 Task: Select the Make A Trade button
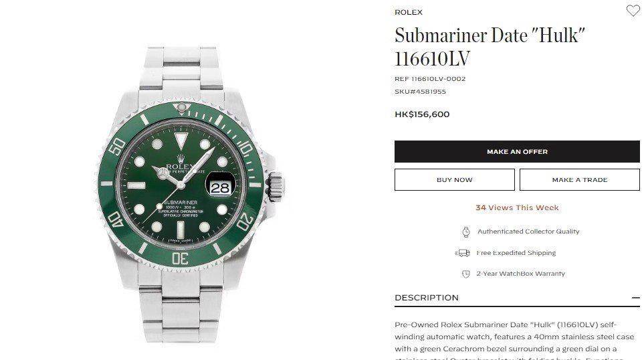[x=580, y=179]
